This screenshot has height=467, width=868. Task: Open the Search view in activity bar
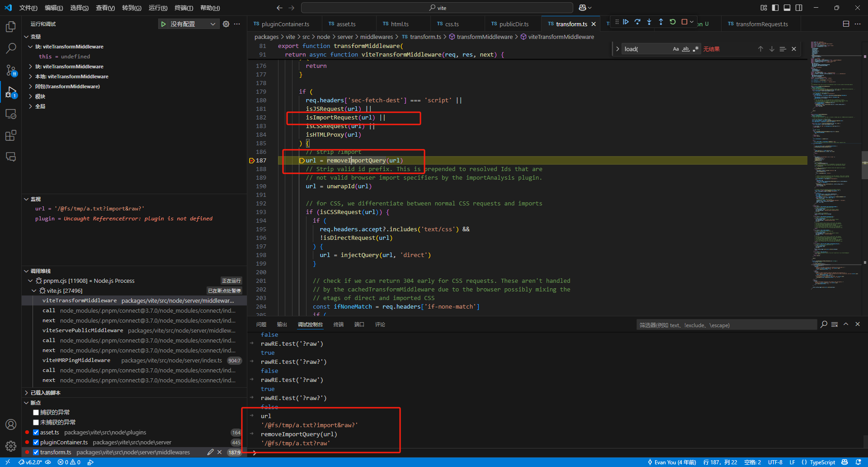pos(11,48)
